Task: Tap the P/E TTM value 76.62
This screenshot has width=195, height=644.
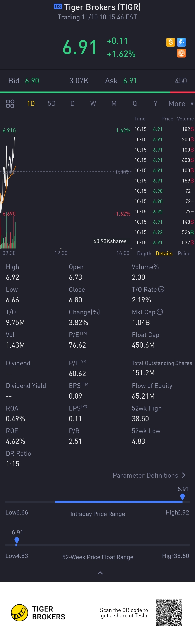Action: [77, 345]
